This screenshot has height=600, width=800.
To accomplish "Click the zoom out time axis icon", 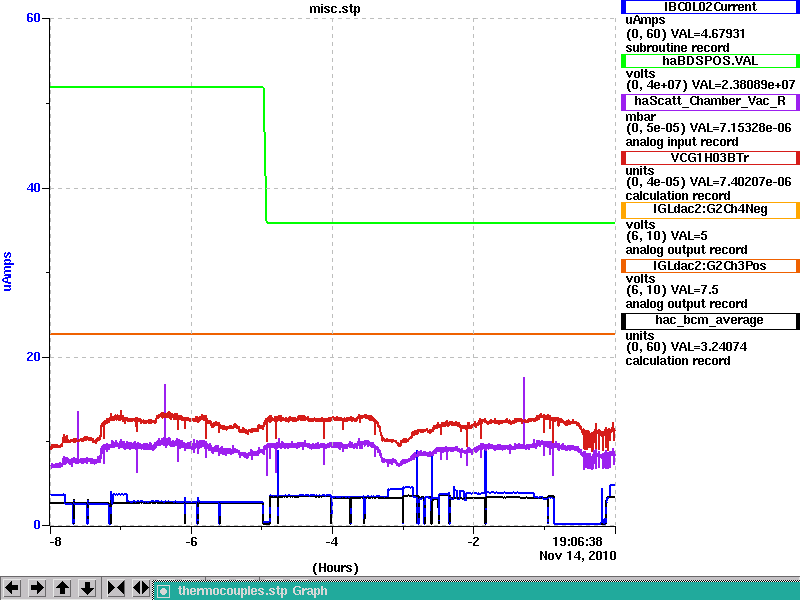I will (141, 588).
